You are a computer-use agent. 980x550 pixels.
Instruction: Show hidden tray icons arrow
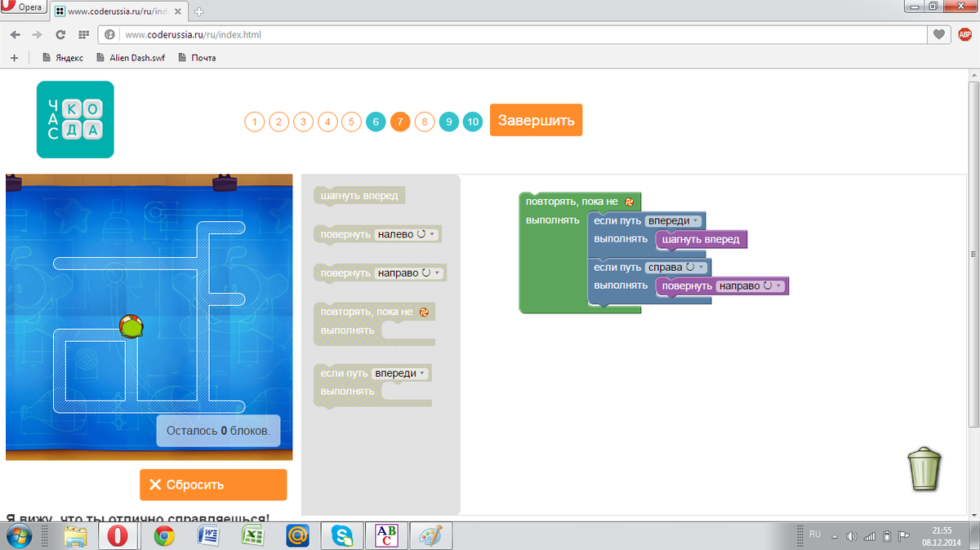pos(835,537)
